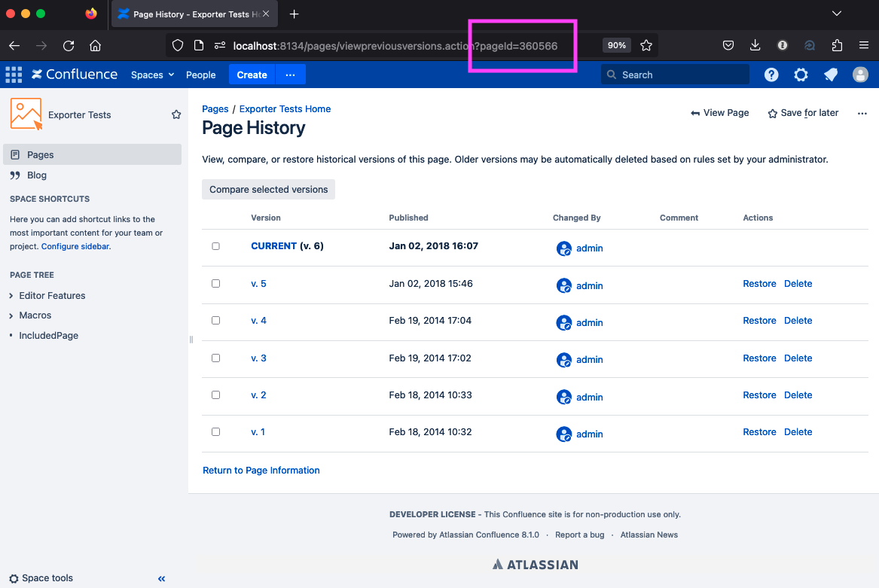The image size is (879, 588).
Task: Click the Compare selected versions button
Action: coord(268,190)
